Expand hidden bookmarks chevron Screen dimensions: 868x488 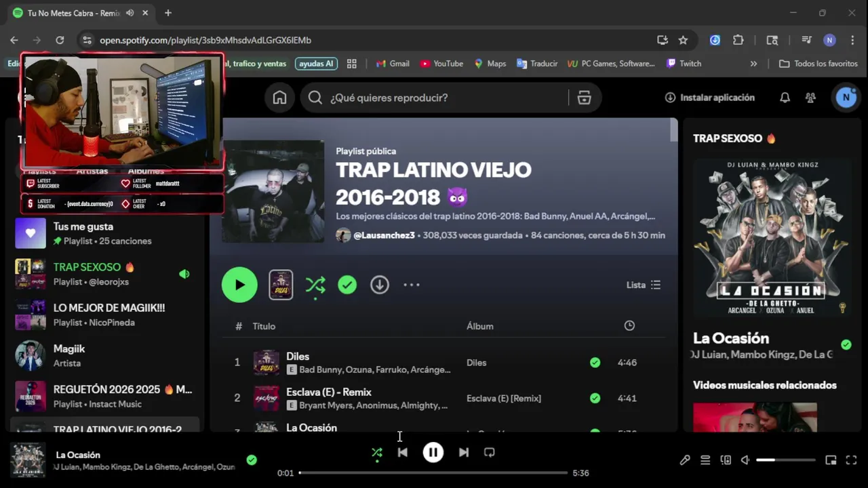(753, 64)
